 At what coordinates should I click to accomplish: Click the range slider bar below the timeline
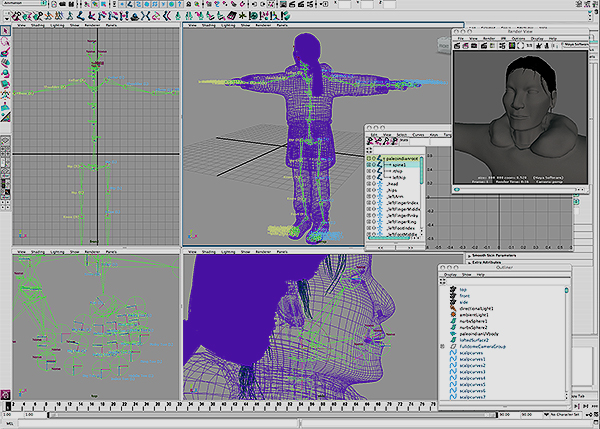[x=272, y=415]
